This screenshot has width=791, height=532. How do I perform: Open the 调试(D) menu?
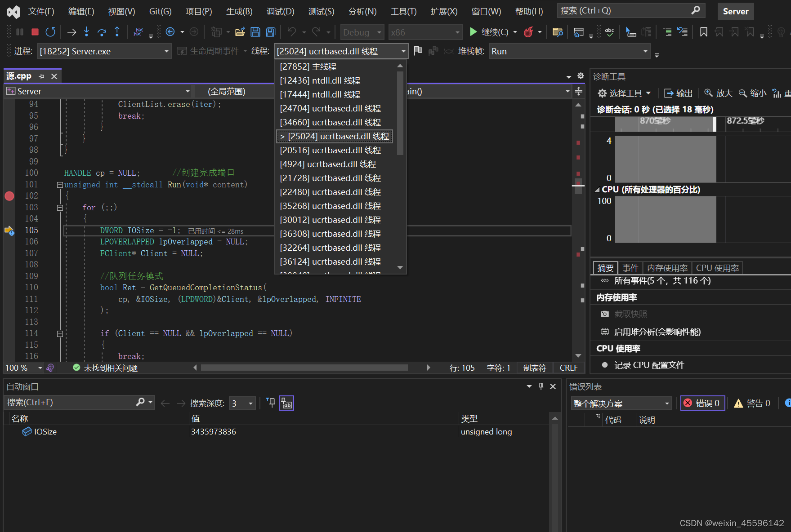[x=280, y=11]
